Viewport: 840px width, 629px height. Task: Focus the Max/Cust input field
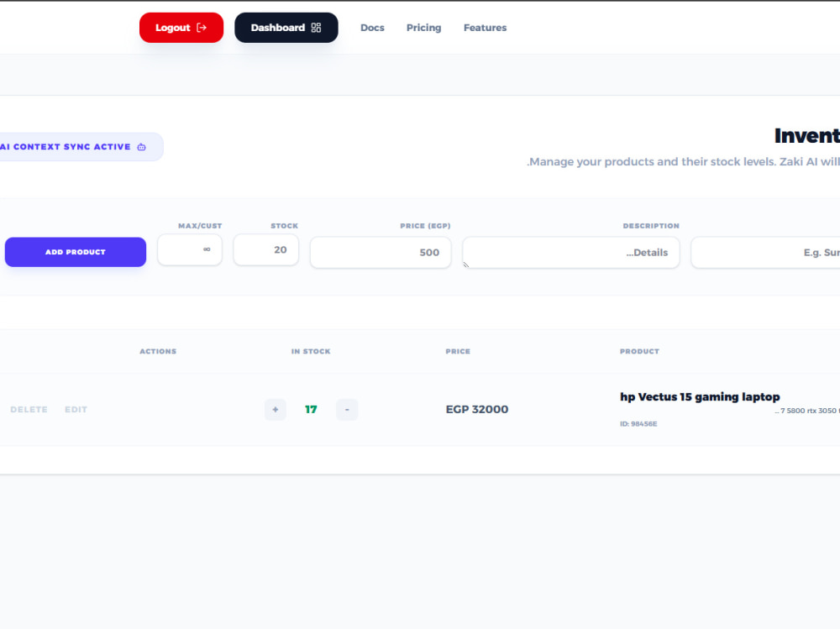tap(190, 249)
